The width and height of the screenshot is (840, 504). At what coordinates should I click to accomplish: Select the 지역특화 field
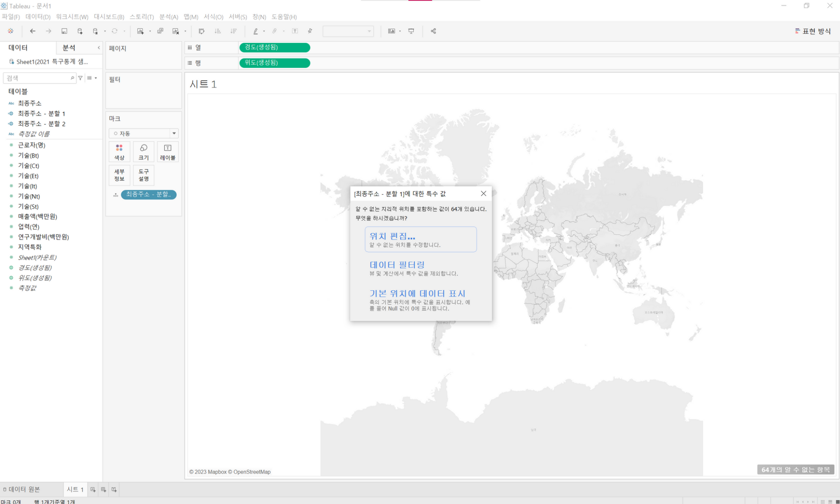[29, 247]
